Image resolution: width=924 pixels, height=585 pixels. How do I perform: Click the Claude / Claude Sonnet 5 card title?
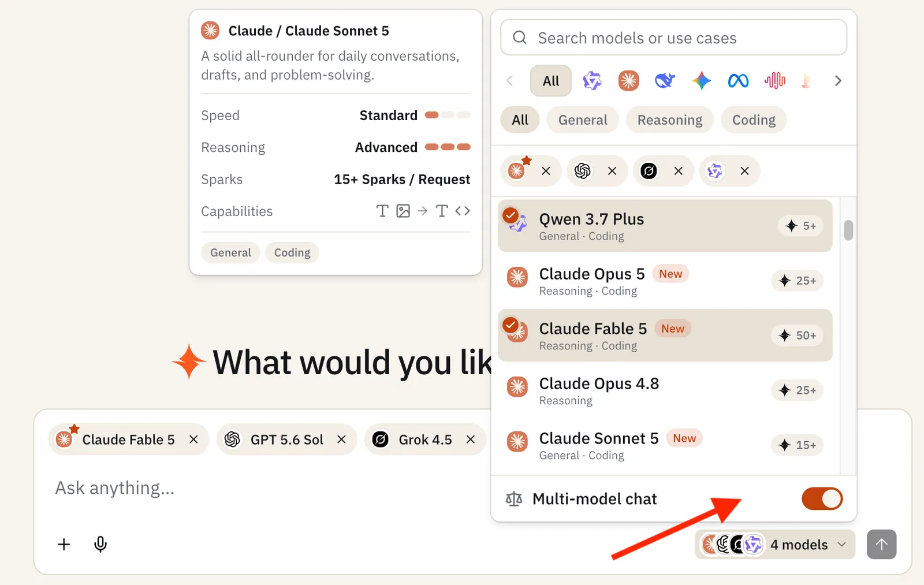point(308,31)
